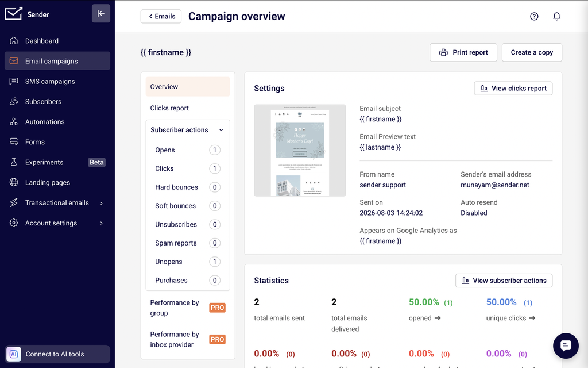Go back to Emails

point(161,16)
